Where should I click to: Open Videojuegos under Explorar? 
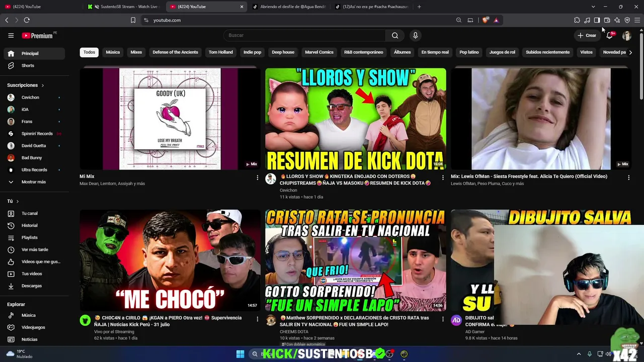click(34, 327)
